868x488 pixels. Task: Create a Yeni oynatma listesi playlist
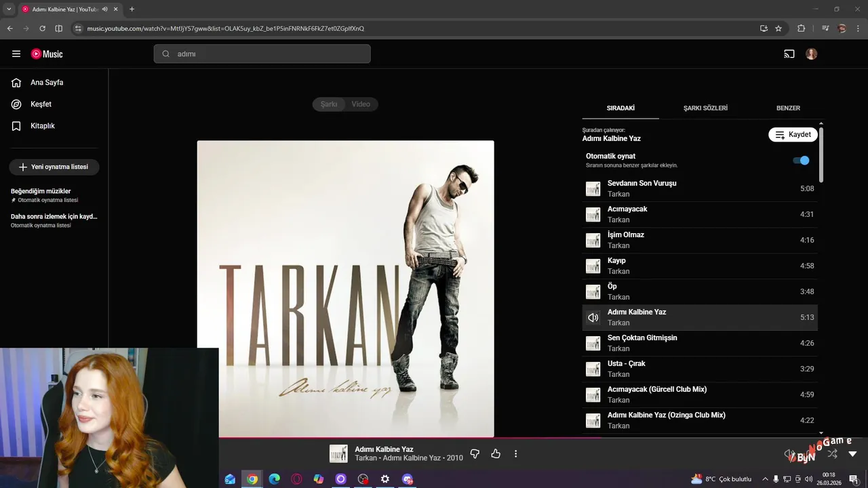[54, 167]
